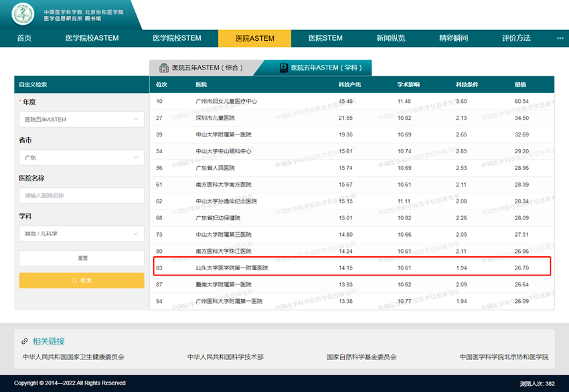Open the 首页 navigation item
The width and height of the screenshot is (569, 392).
(x=24, y=38)
